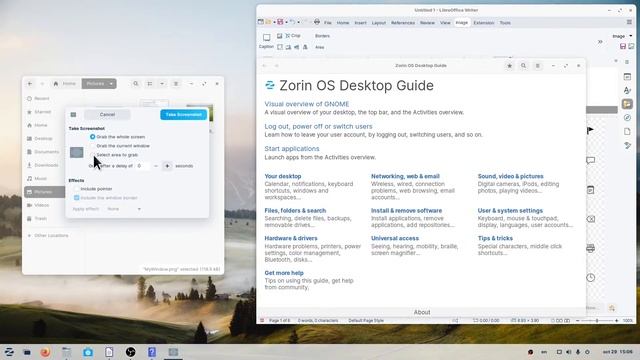The width and height of the screenshot is (640, 360).
Task: Open Hardware & drivers help topic
Action: 291,238
